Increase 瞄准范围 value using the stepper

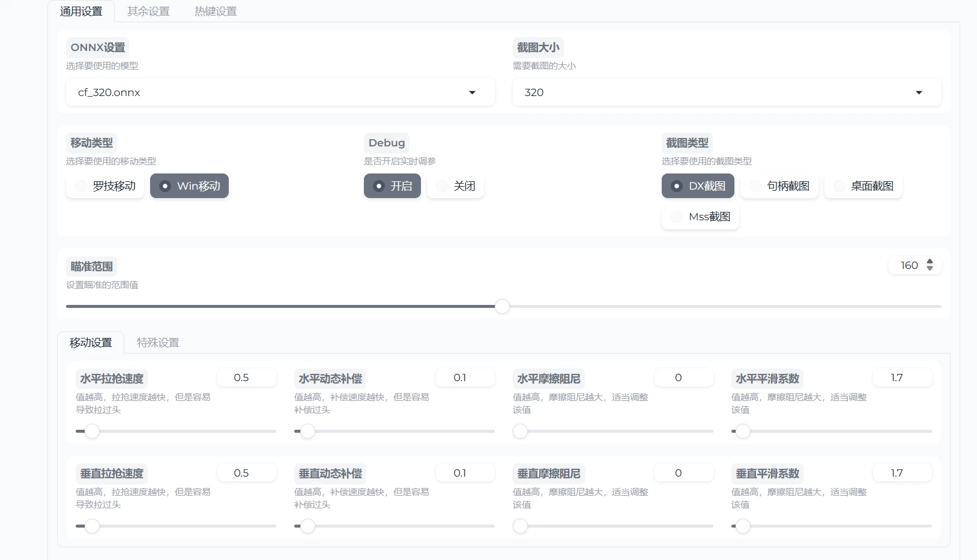click(x=929, y=262)
